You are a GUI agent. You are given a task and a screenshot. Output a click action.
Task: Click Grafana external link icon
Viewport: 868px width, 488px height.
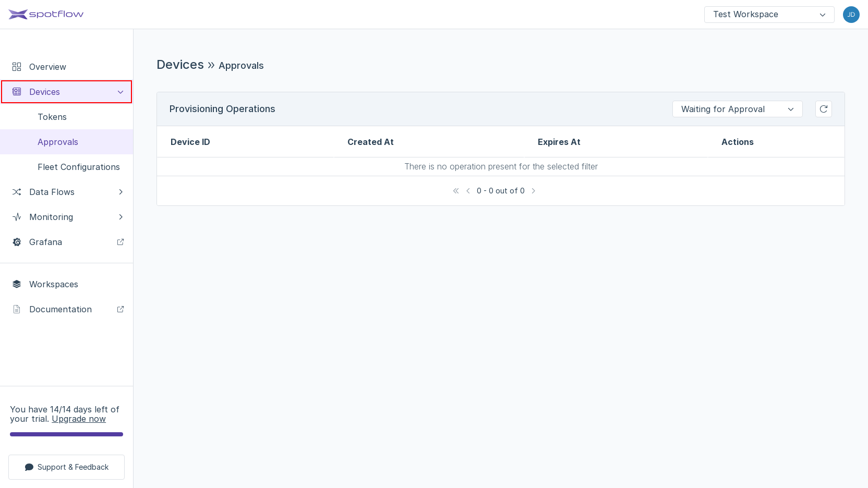click(x=120, y=242)
